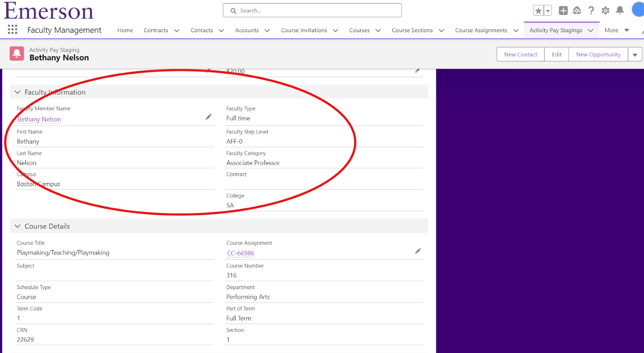
Task: Click the CRN value 22629
Action: (25, 340)
